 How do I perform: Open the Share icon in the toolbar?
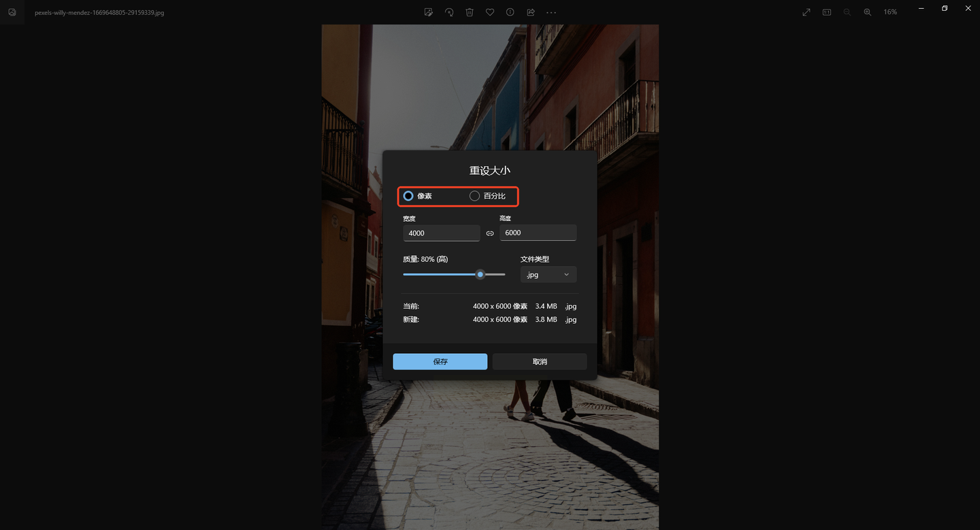[531, 12]
